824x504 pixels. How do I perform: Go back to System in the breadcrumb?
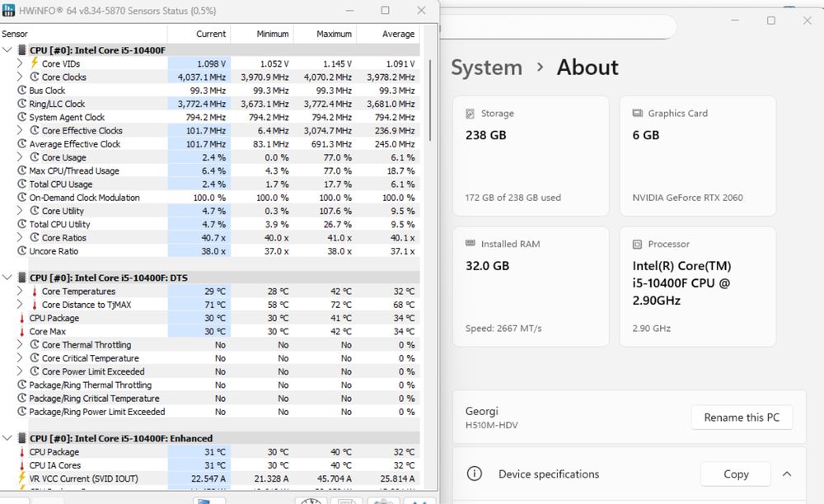tap(487, 68)
